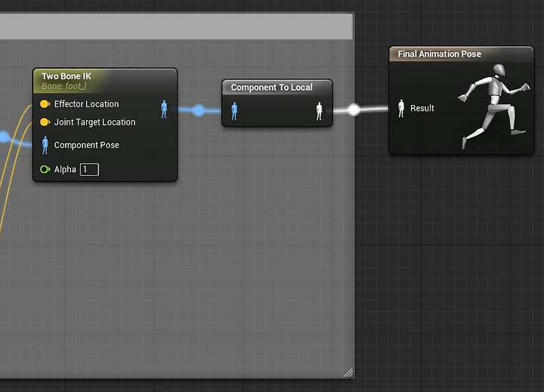Click the comment box title bar
Screen dimensions: 544x392
click(176, 26)
